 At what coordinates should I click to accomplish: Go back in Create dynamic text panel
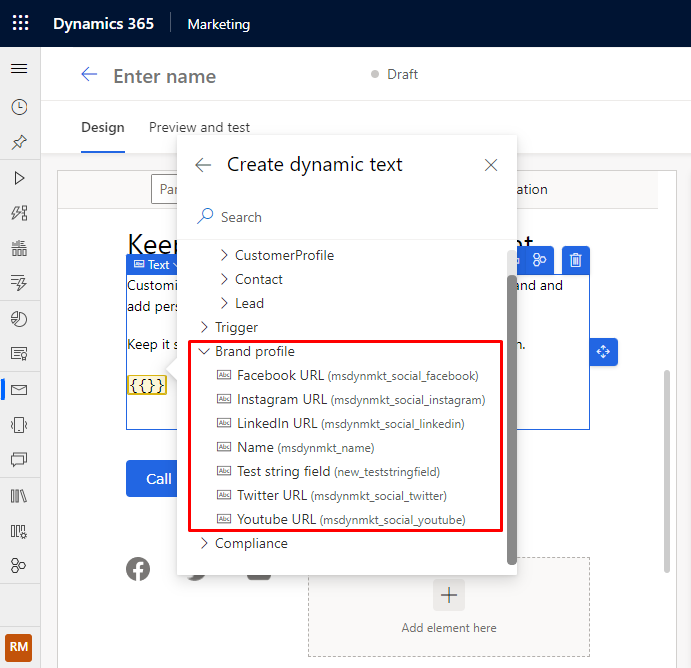[x=203, y=165]
